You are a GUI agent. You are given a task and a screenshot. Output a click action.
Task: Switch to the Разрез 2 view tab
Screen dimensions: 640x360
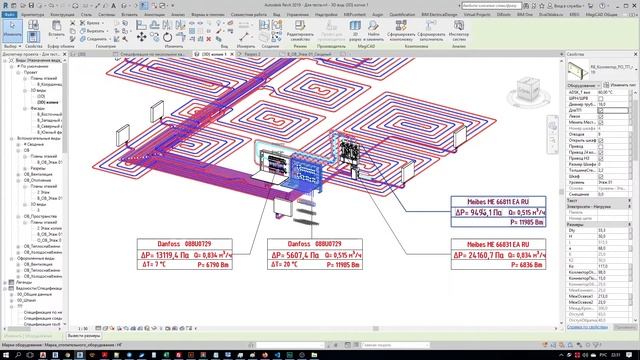(252, 54)
